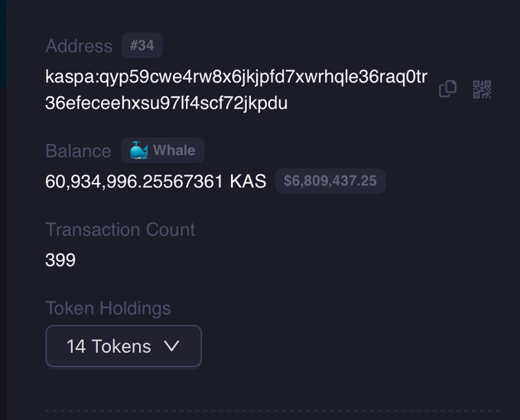The image size is (520, 420).
Task: Click the transaction count value 399
Action: (60, 260)
